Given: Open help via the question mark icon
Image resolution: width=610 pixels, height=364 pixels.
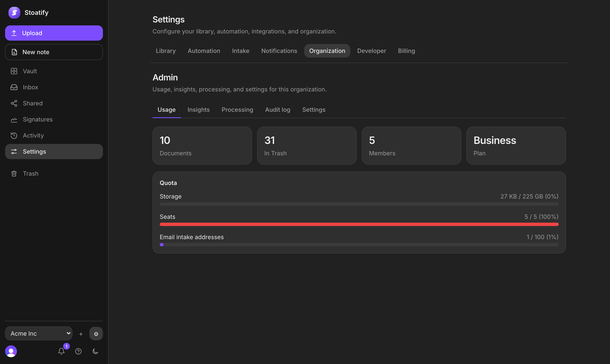Looking at the screenshot, I should pos(78,351).
